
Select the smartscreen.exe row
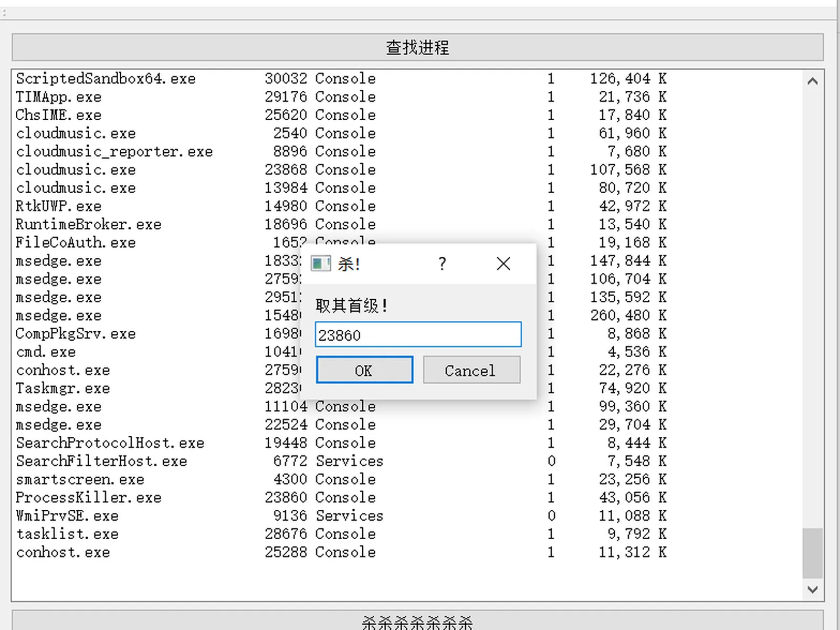341,479
